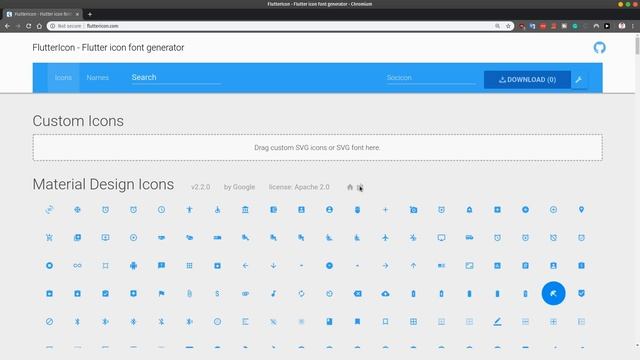
Task: Click the 'by Google' text
Action: coord(239,187)
